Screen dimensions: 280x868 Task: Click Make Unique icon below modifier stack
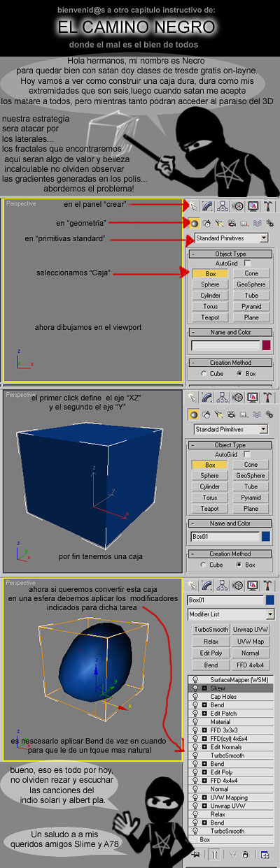[x=232, y=854]
